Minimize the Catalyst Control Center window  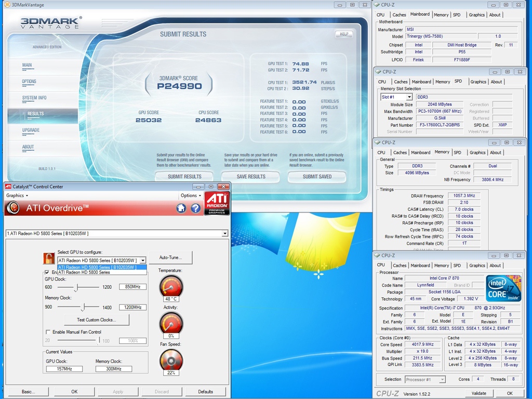point(198,187)
